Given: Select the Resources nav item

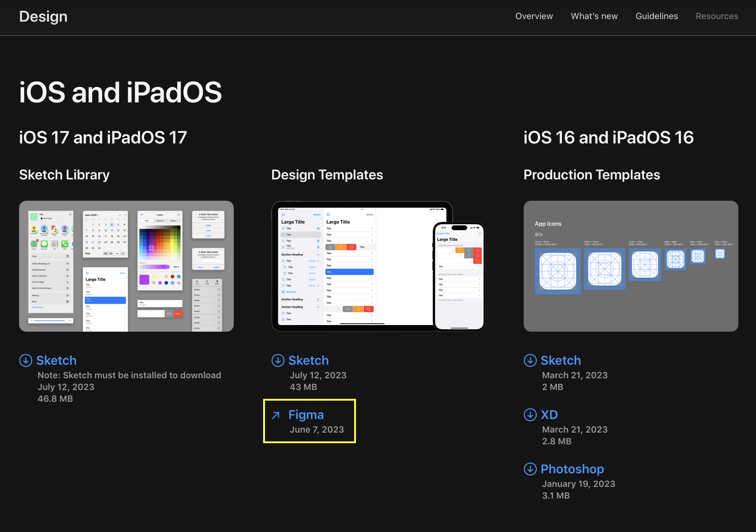Looking at the screenshot, I should click(716, 16).
